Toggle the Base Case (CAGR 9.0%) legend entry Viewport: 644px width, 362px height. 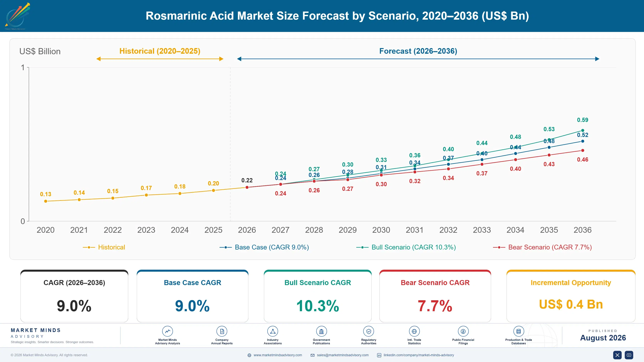point(264,247)
